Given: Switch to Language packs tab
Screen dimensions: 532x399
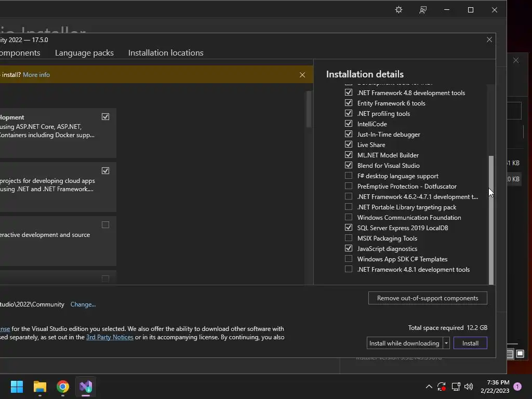Looking at the screenshot, I should pos(84,53).
